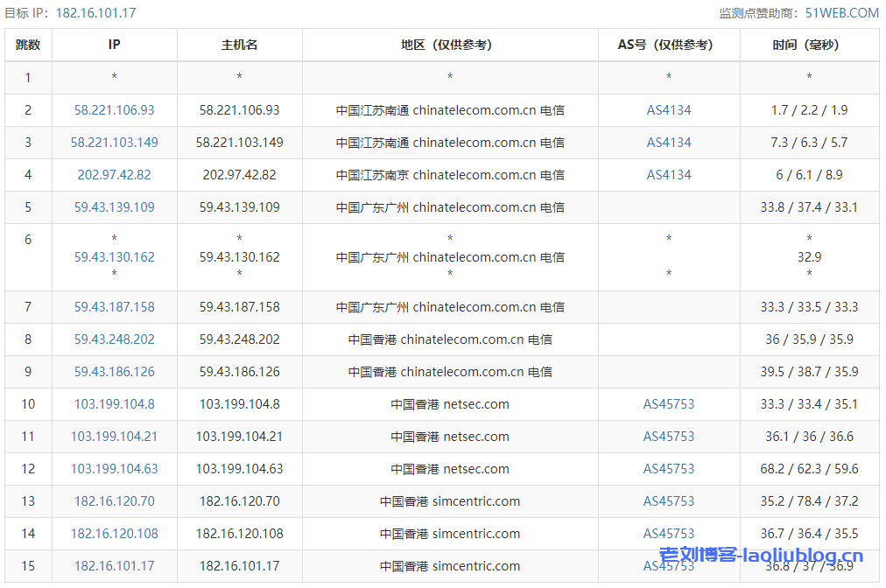Click the 时间（毫秒） column header

(809, 45)
